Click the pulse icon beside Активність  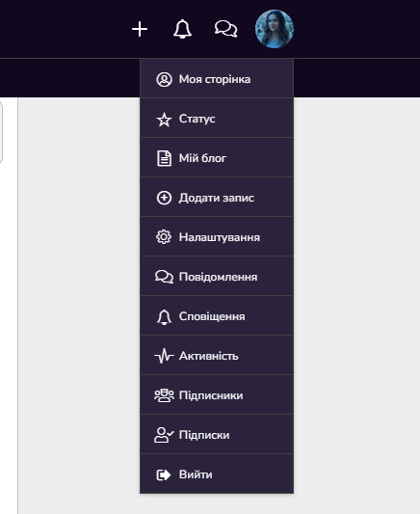(164, 356)
